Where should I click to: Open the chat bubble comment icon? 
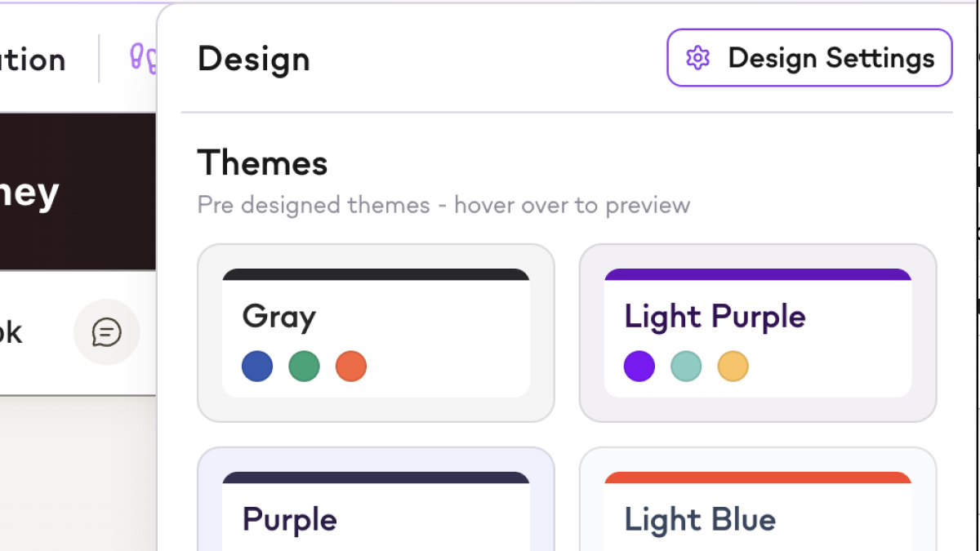coord(107,332)
